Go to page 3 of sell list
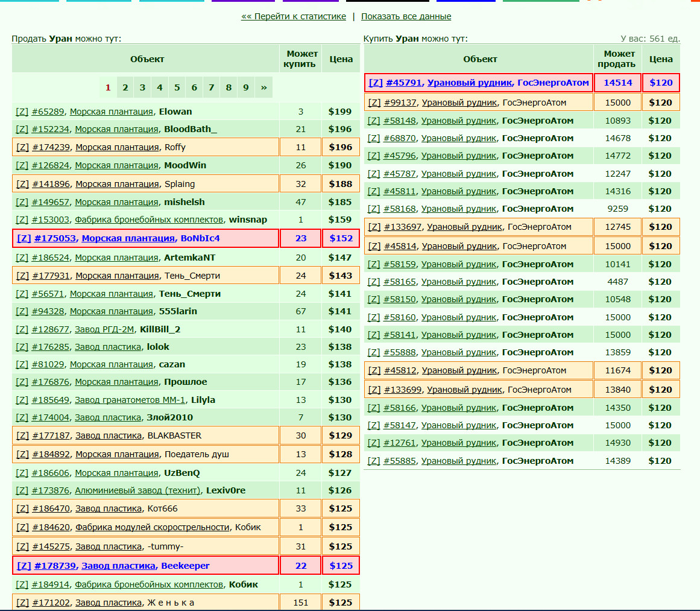Viewport: 700px width, 611px height. (x=142, y=87)
